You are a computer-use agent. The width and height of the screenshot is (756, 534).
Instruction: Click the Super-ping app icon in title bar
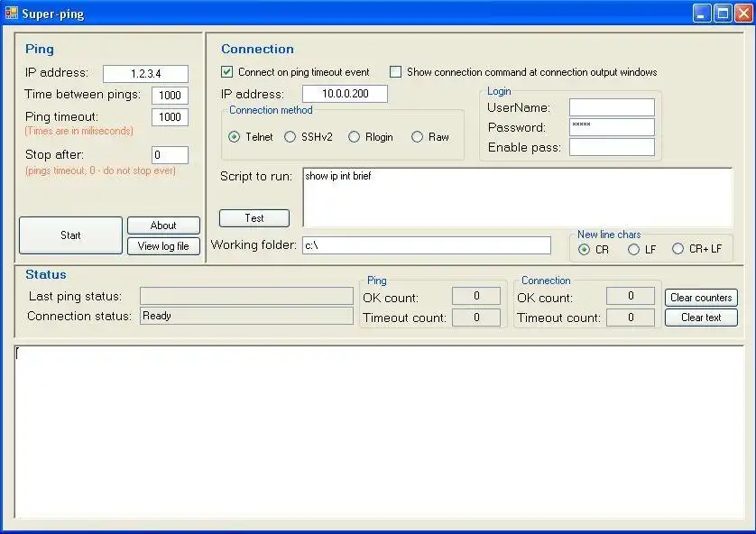tap(12, 13)
